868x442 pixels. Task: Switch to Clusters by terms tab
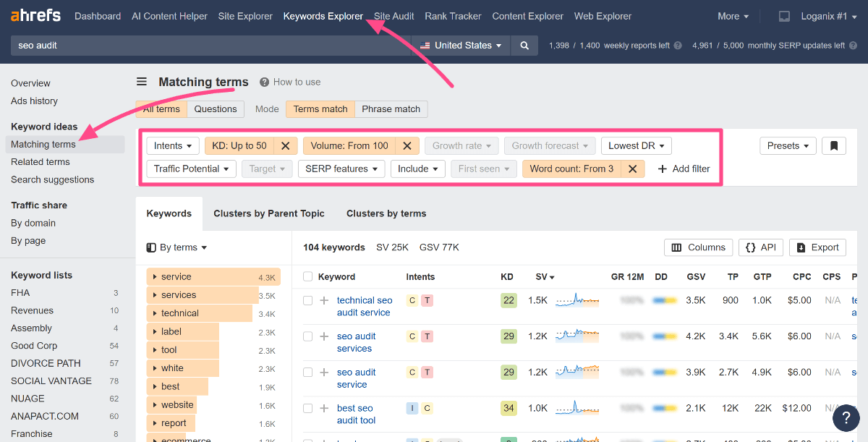(386, 213)
